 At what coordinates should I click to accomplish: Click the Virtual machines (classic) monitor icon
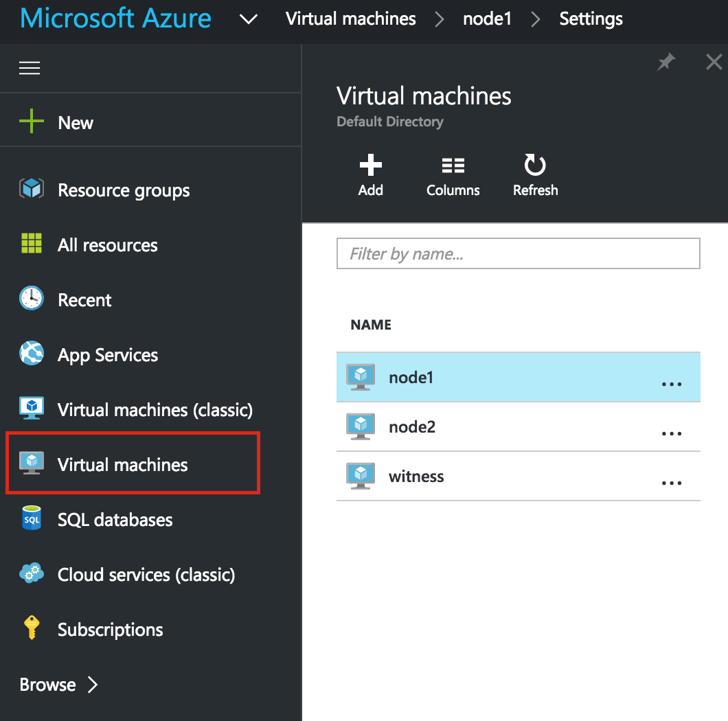pyautogui.click(x=32, y=408)
